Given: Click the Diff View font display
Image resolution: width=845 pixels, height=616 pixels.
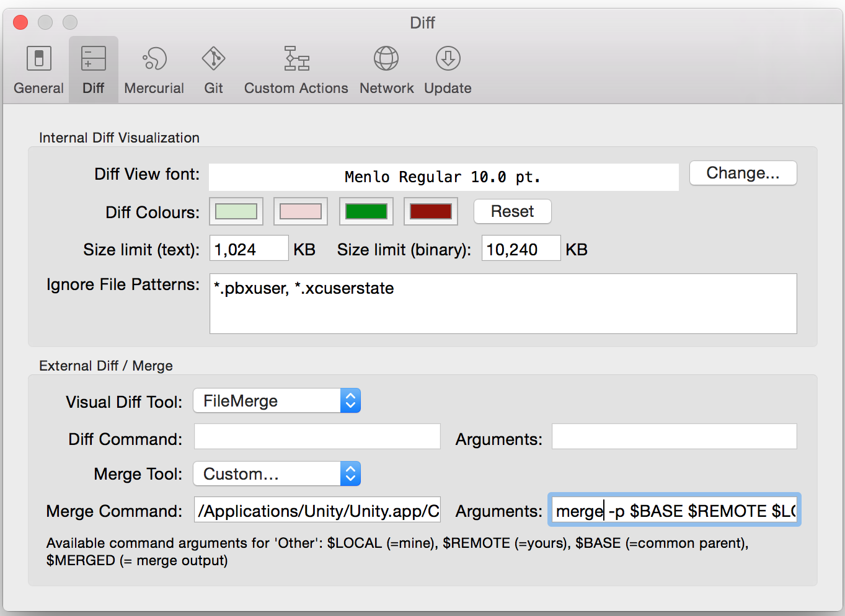Looking at the screenshot, I should pyautogui.click(x=444, y=177).
